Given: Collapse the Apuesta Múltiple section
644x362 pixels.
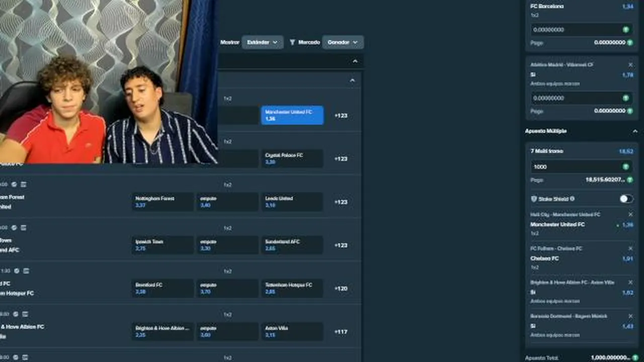Looking at the screenshot, I should click(x=635, y=131).
